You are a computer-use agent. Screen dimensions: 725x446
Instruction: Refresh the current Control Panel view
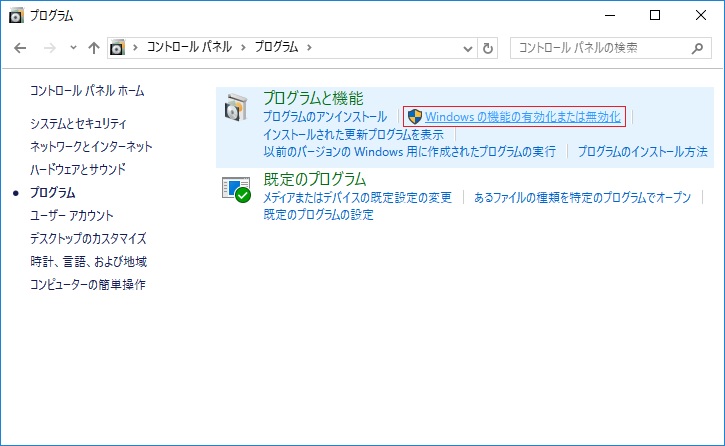(488, 48)
